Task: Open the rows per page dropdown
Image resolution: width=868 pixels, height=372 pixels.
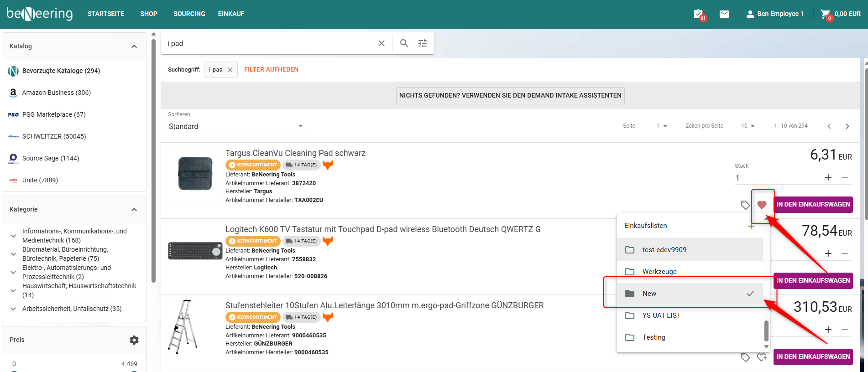Action: 748,126
